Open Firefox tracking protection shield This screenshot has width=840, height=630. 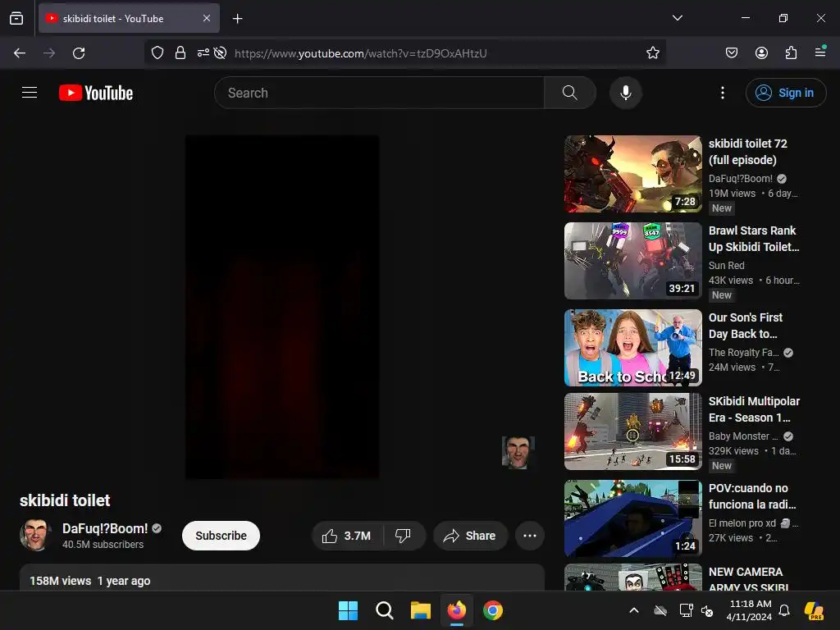(157, 52)
